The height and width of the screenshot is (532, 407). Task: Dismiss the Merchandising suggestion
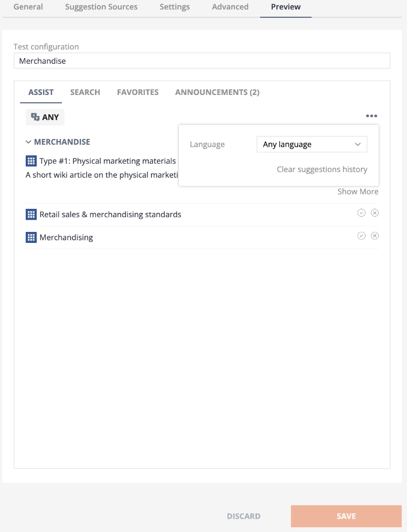pos(375,236)
